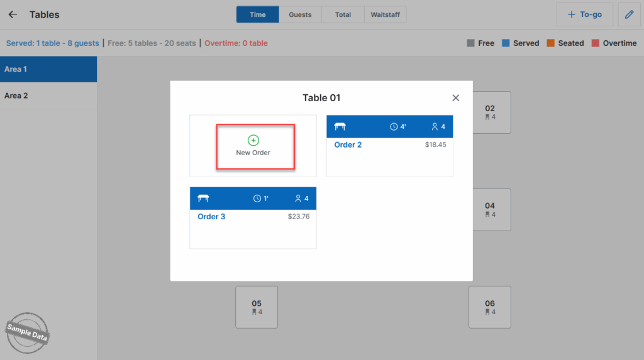644x360 pixels.
Task: Click the back arrow beside Tables
Action: pyautogui.click(x=13, y=14)
